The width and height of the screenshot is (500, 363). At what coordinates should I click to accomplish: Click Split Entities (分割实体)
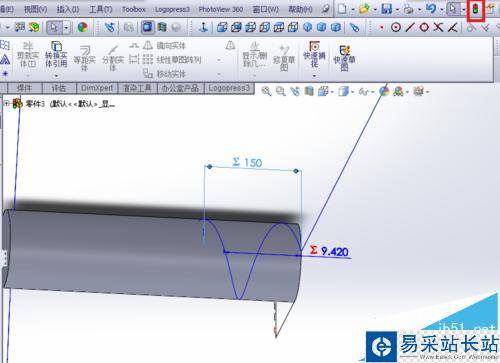(113, 58)
